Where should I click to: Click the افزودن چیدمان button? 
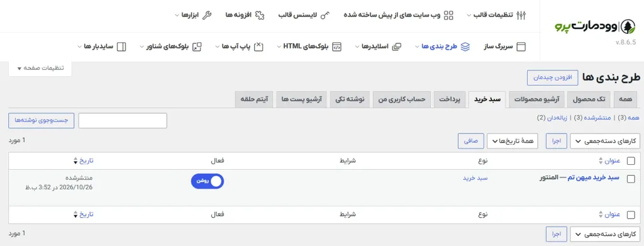point(552,77)
